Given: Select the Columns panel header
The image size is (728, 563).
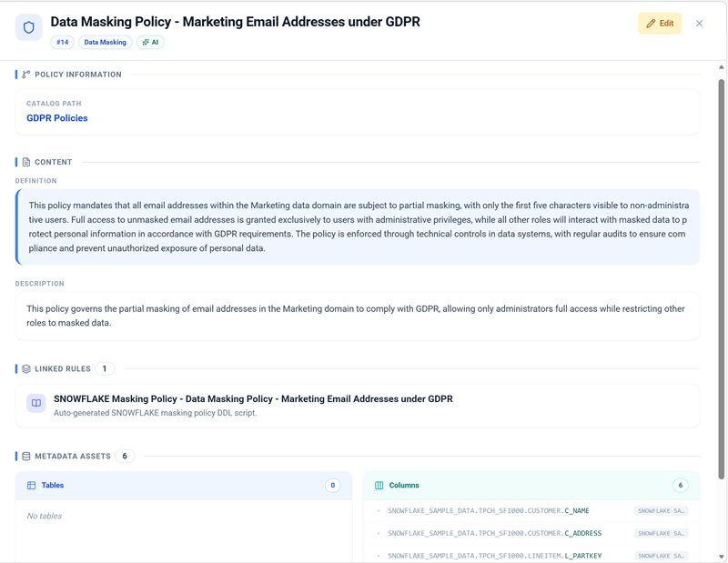Looking at the screenshot, I should pos(531,486).
